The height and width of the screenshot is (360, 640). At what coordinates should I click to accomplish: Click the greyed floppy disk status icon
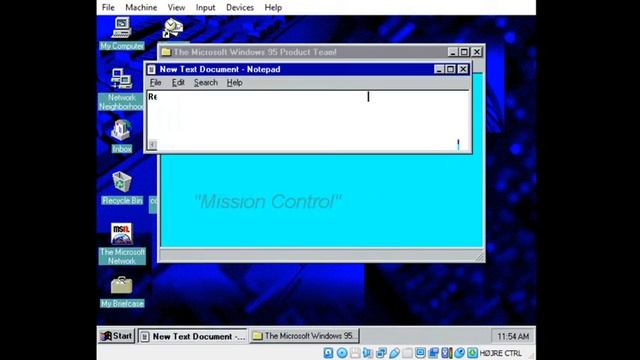[x=355, y=353]
